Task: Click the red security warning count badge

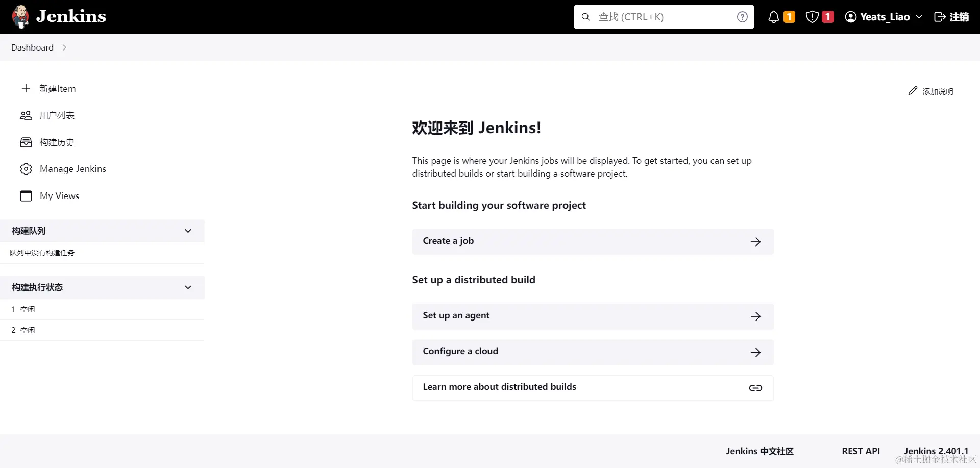Action: pos(828,17)
